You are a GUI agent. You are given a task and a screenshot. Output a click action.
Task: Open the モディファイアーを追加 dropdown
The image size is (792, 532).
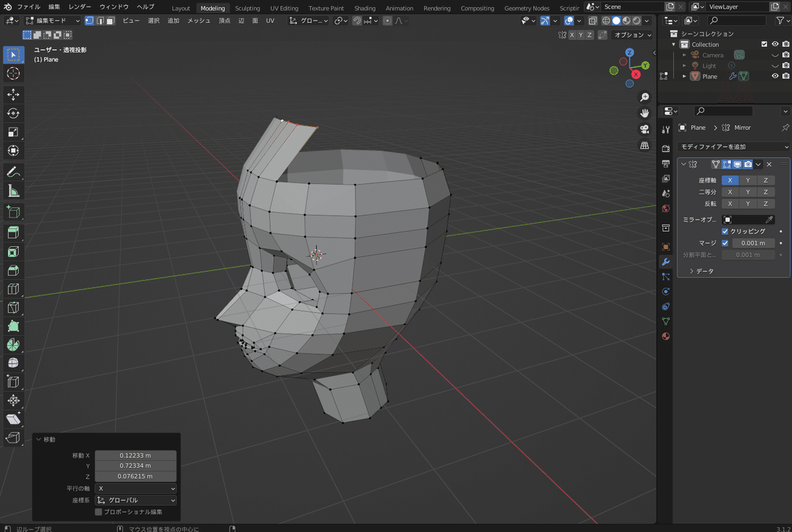point(734,147)
